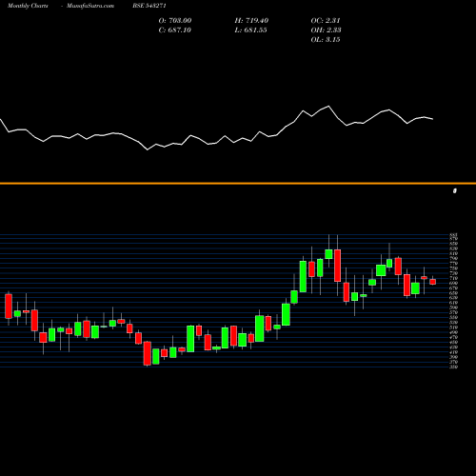
Task: Select the 'OL: 3.15' reading
Action: click(326, 40)
